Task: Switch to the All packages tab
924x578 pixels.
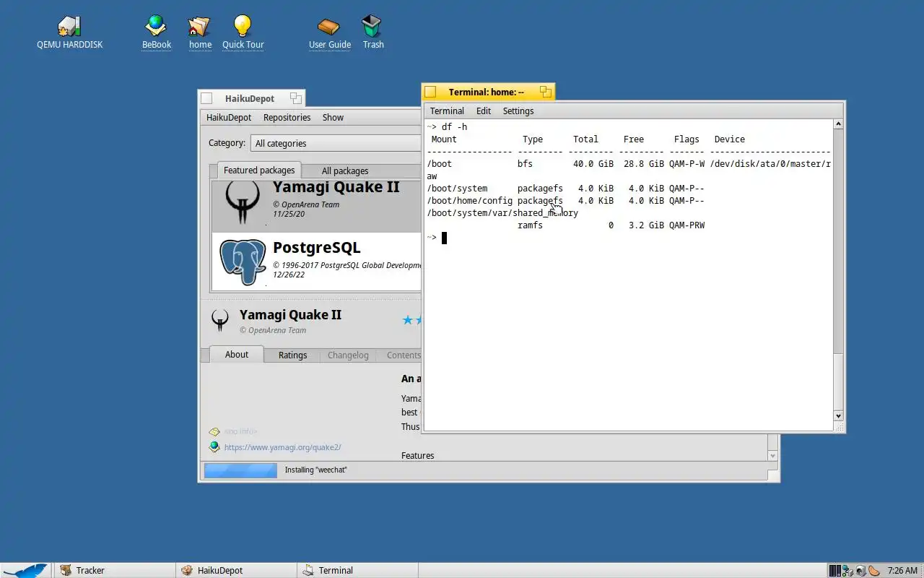Action: 345,171
